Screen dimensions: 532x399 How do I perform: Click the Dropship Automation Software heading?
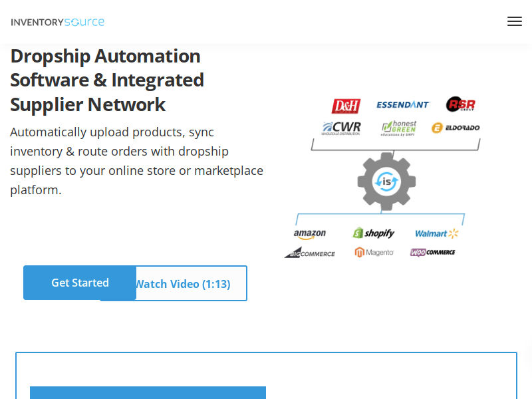click(107, 80)
